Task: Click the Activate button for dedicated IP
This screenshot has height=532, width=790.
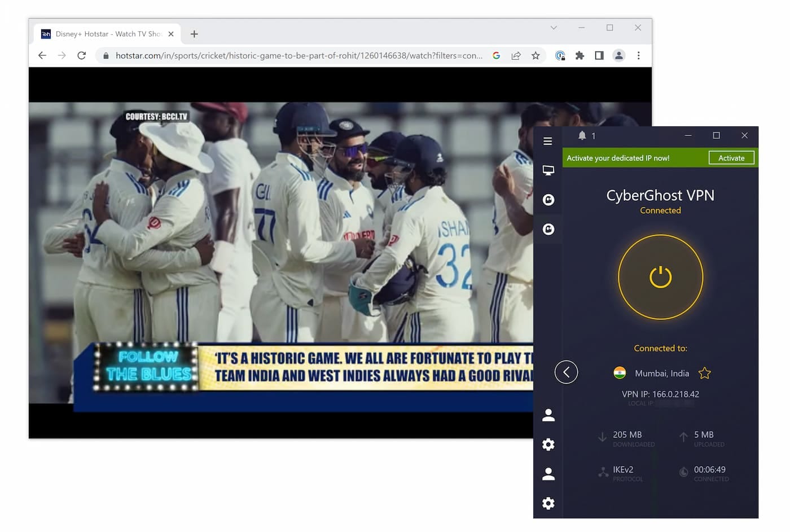Action: 731,158
